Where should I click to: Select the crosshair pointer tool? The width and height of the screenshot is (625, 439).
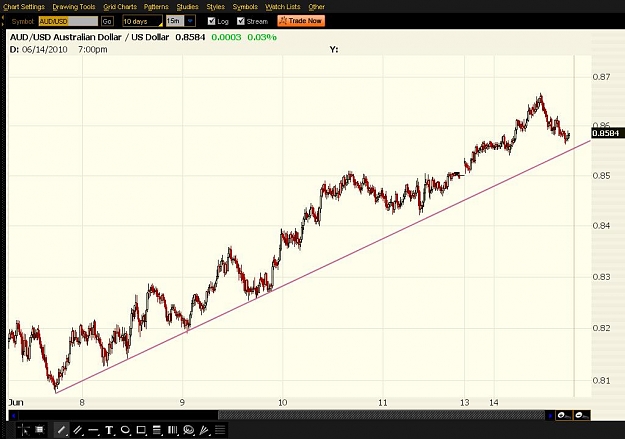click(24, 430)
